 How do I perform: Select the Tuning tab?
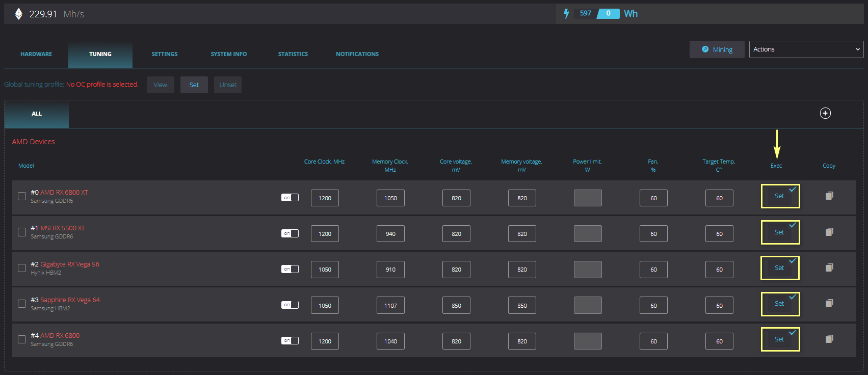(100, 54)
